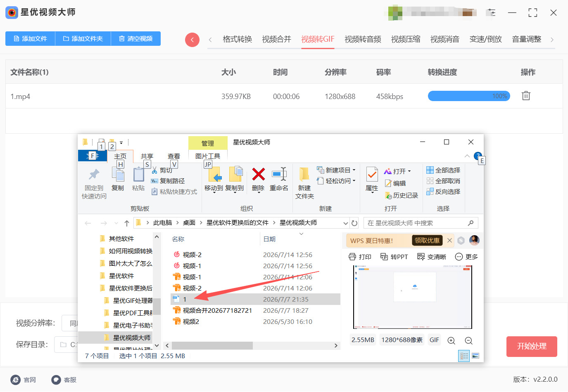Open the 图片工具 ribbon tab
The width and height of the screenshot is (568, 392).
pyautogui.click(x=208, y=156)
